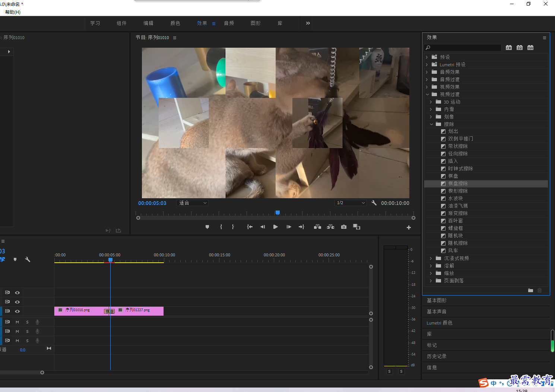
Task: Switch to the 组件 workspace
Action: pos(121,23)
